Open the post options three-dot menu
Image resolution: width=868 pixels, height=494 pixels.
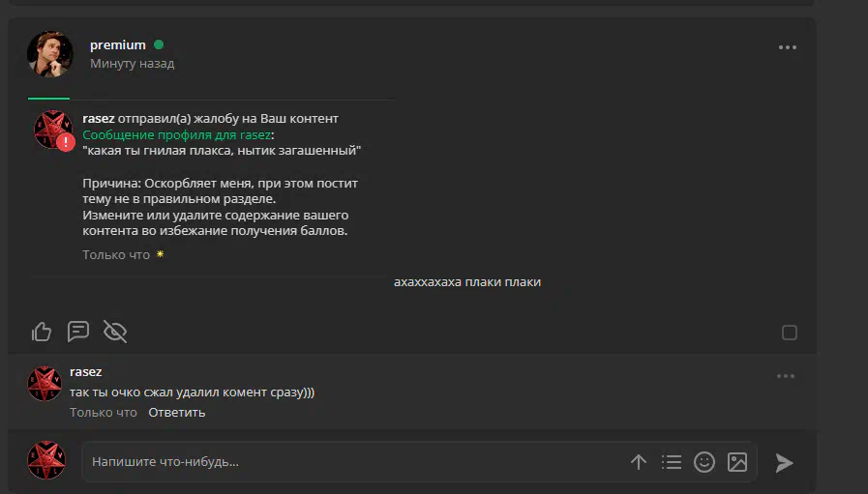(787, 47)
